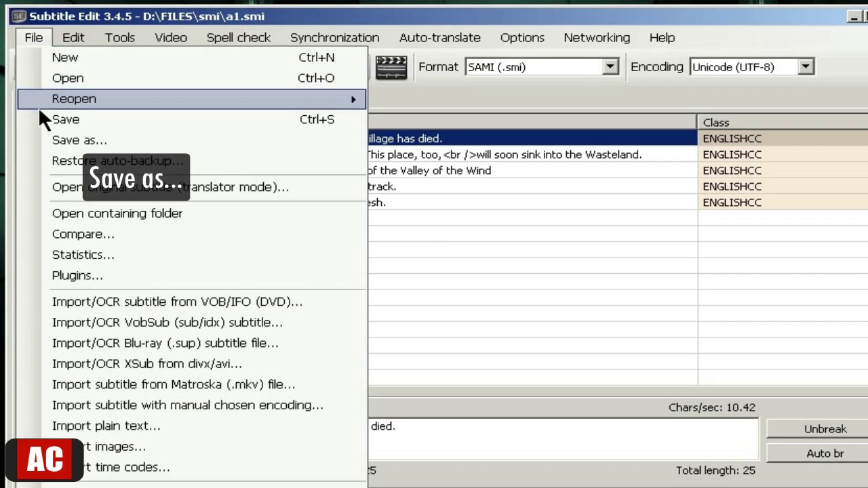Choose Open from the File menu

[x=192, y=78]
